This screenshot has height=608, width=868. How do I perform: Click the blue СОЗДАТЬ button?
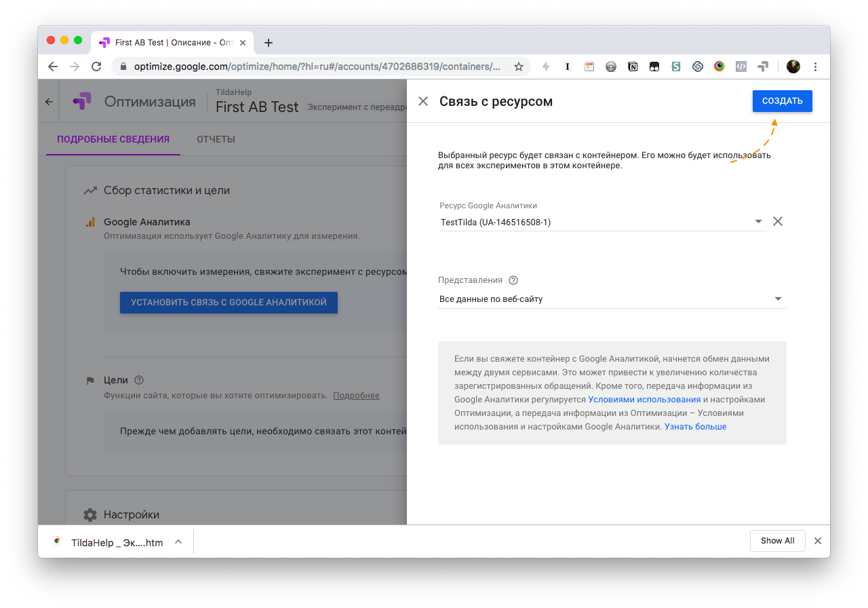(782, 101)
